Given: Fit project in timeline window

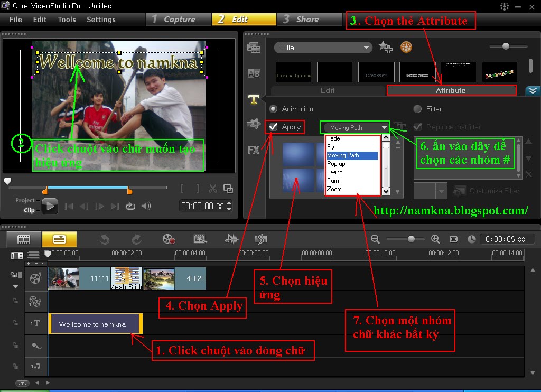Looking at the screenshot, I should 454,239.
